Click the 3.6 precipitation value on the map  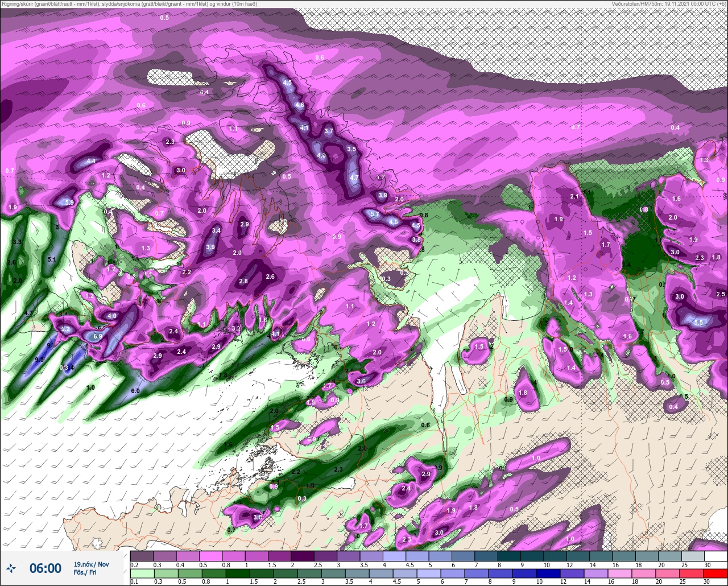361,381
